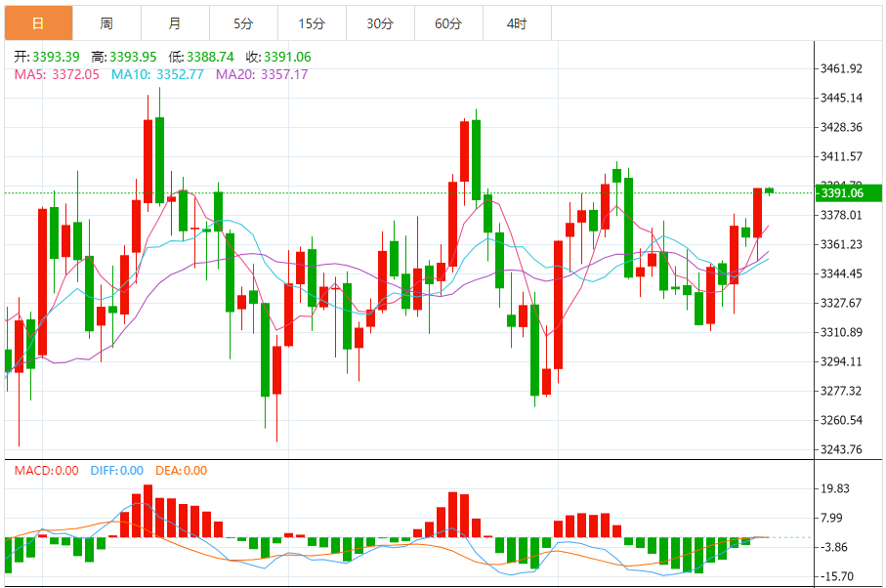Click the latest small green candlestick
The height and width of the screenshot is (588, 886).
769,190
